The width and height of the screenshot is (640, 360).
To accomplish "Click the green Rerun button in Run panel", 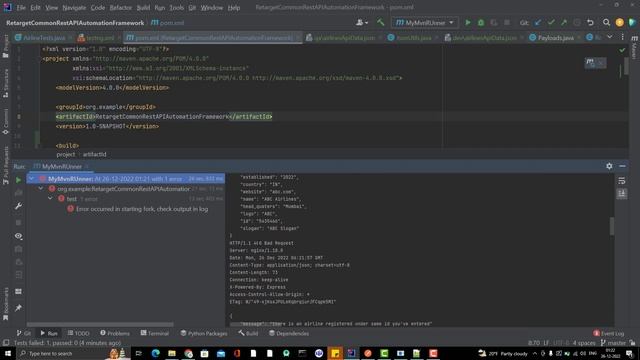I will pos(18,180).
